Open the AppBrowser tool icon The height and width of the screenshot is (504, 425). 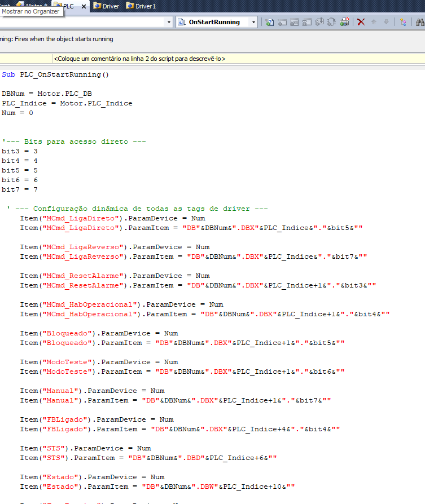tap(403, 22)
